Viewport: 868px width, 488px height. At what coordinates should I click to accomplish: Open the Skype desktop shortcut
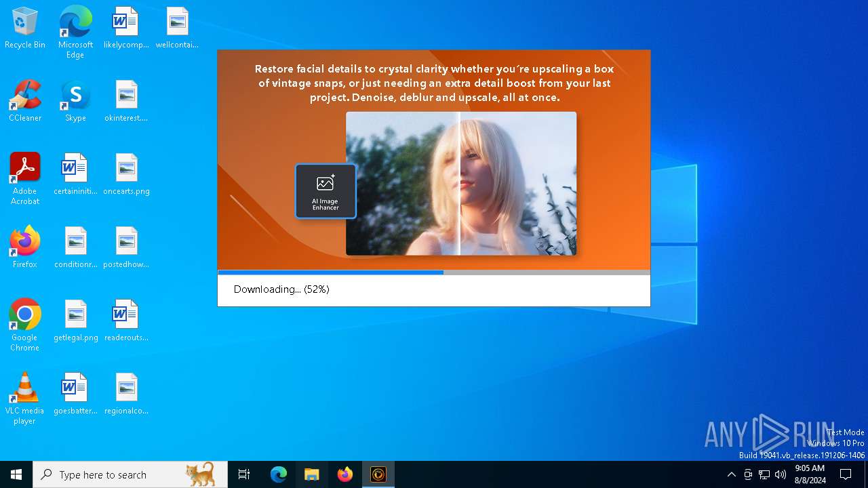click(x=75, y=102)
